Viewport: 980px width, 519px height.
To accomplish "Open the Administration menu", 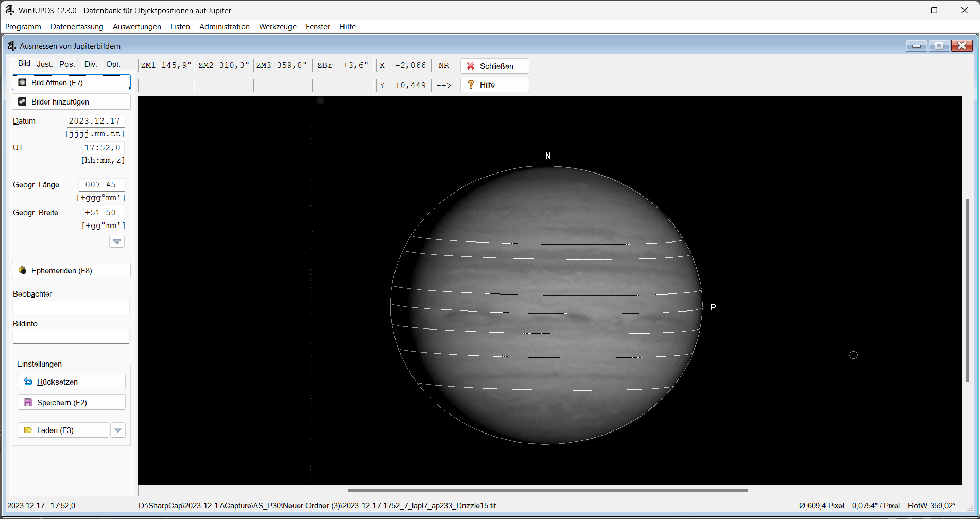I will [x=225, y=27].
